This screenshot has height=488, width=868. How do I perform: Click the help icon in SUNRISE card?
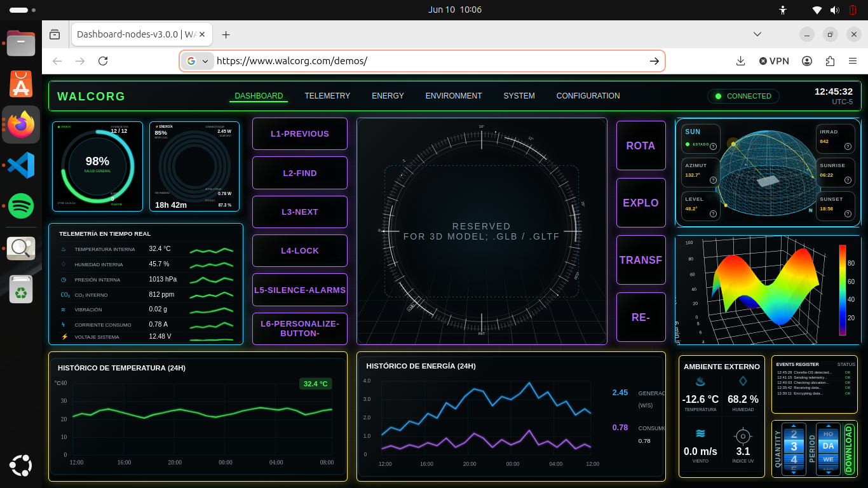pyautogui.click(x=848, y=180)
